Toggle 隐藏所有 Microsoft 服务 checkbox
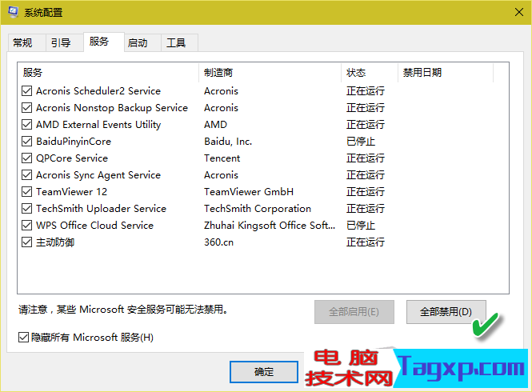532x392 pixels. coord(23,338)
